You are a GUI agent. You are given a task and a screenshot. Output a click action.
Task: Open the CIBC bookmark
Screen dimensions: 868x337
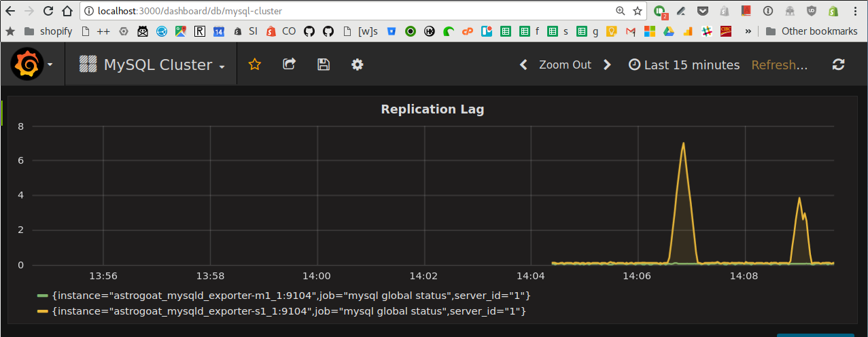(x=725, y=31)
